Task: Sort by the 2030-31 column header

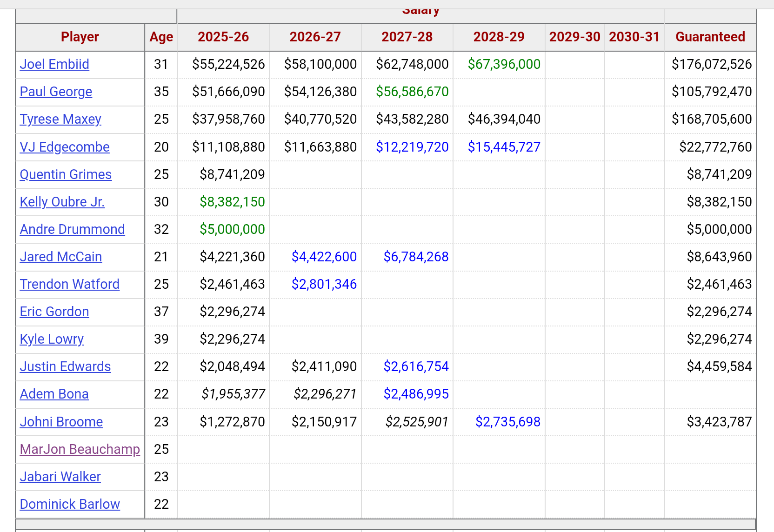Action: [x=634, y=37]
